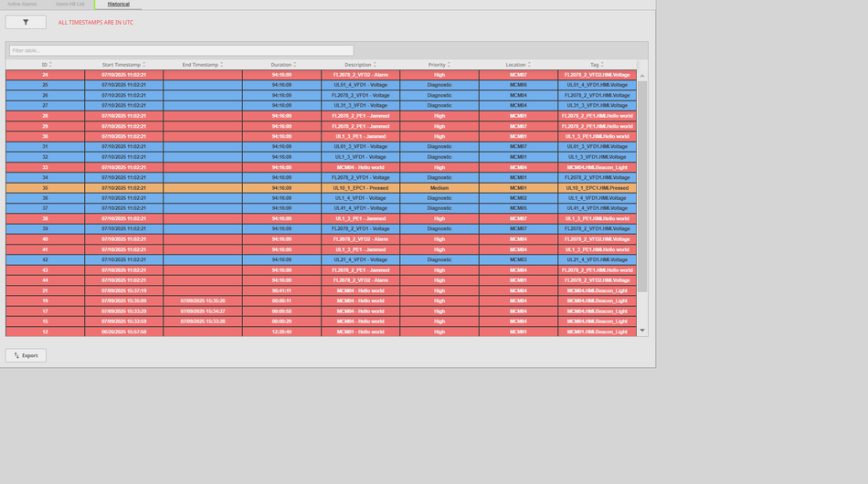The width and height of the screenshot is (868, 484).
Task: Select the Historical tab
Action: point(118,5)
